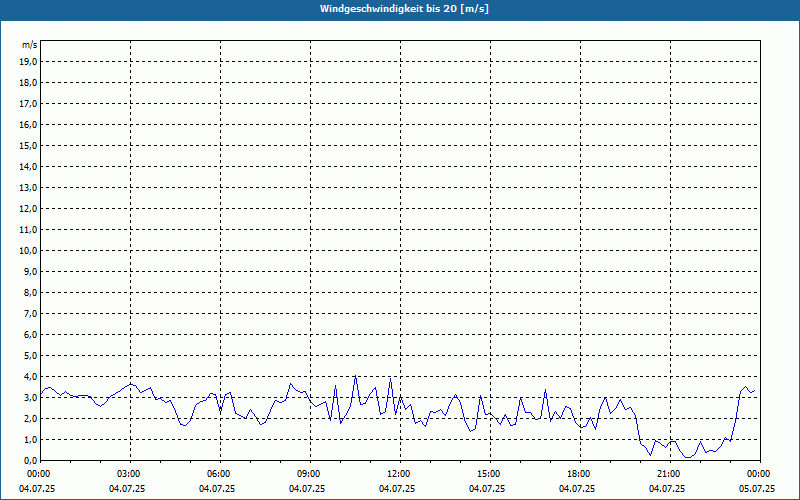Click the 5,0 y-axis label
This screenshot has height=500, width=800.
click(31, 356)
